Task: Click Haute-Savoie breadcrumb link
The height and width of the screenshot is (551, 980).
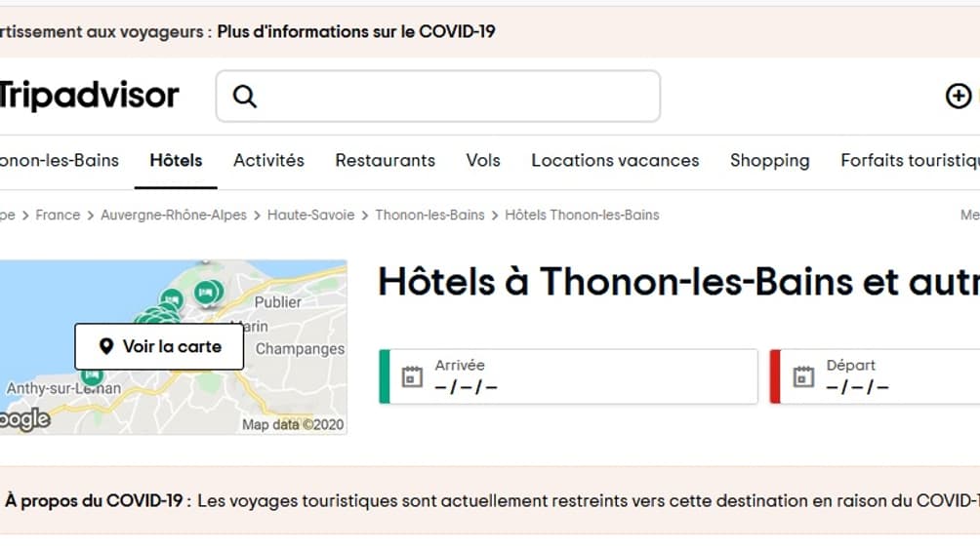Action: coord(310,215)
